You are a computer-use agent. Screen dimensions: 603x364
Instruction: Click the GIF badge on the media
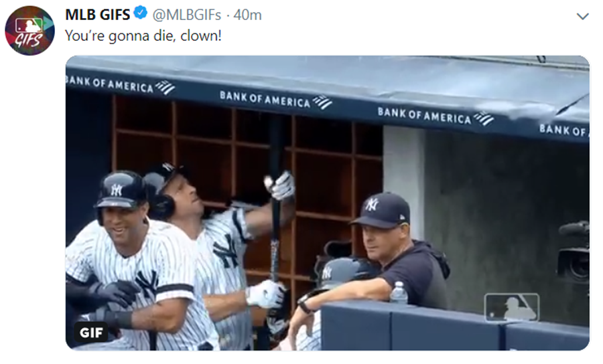91,332
